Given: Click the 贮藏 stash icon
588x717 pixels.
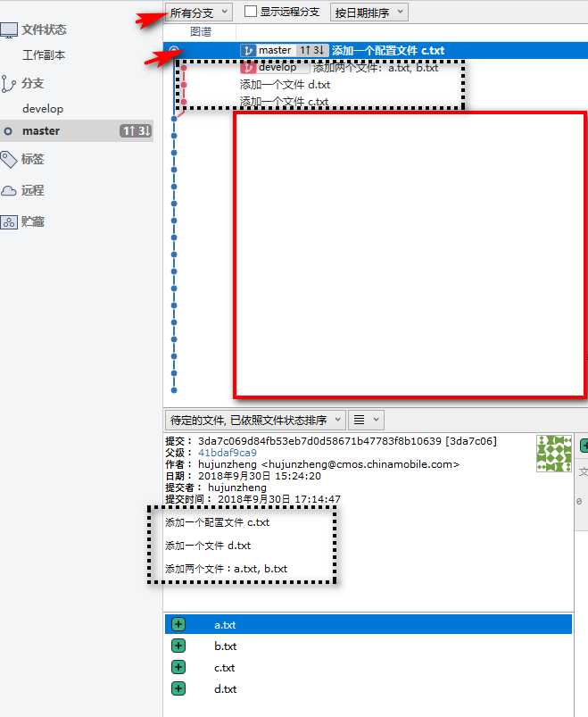Looking at the screenshot, I should (x=9, y=222).
